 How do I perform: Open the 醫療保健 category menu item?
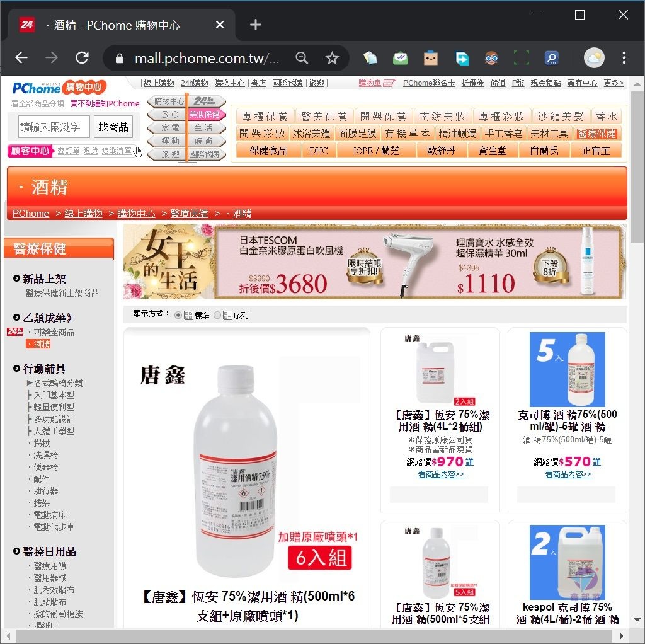[596, 134]
